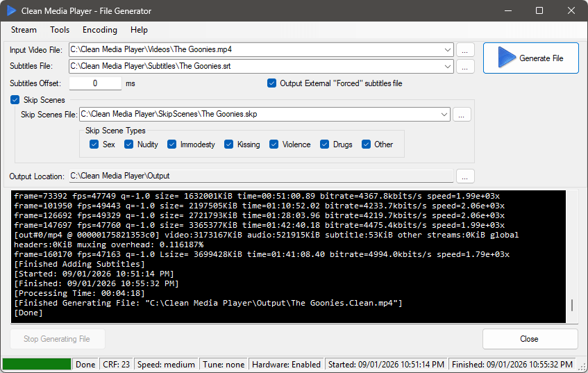Screen dimensions: 588x373
Task: Click the Tune: none status entry
Action: coord(224,365)
